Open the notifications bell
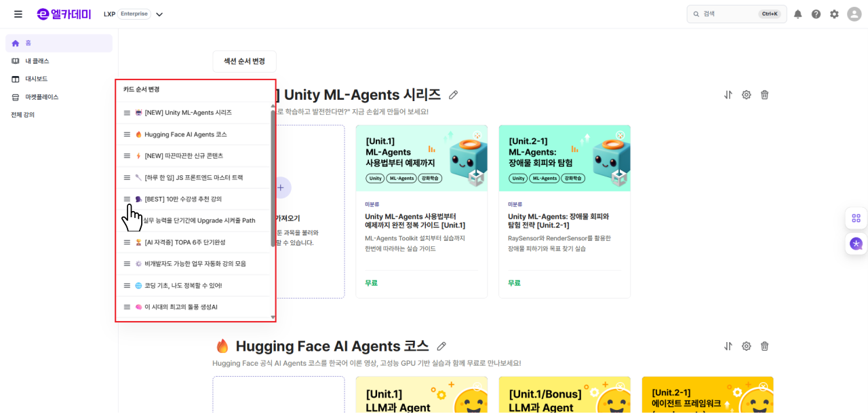This screenshot has width=868, height=414. click(x=797, y=14)
